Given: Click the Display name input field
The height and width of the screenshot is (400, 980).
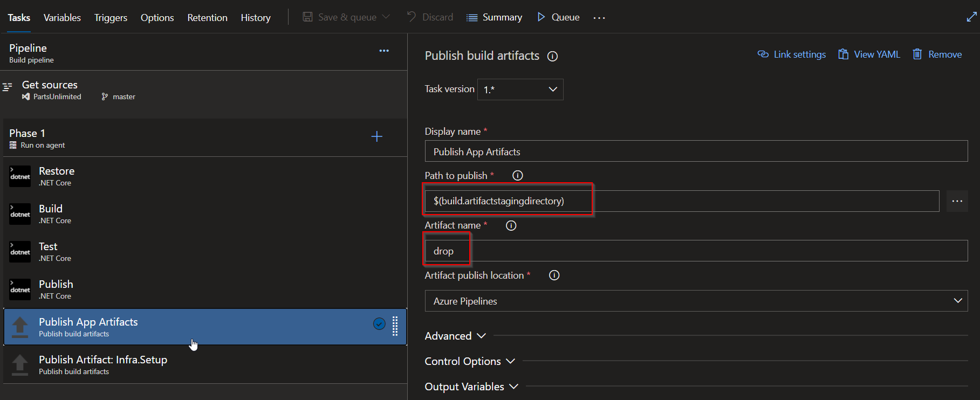Looking at the screenshot, I should click(696, 151).
